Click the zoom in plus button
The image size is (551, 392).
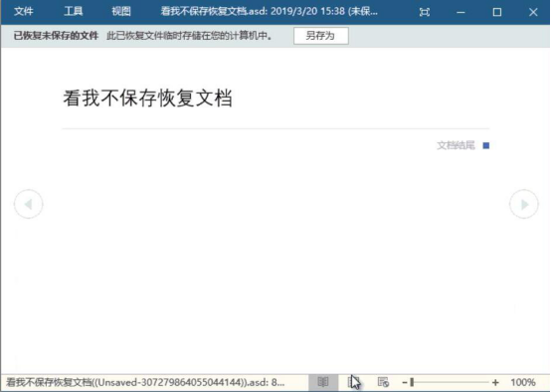pyautogui.click(x=495, y=382)
